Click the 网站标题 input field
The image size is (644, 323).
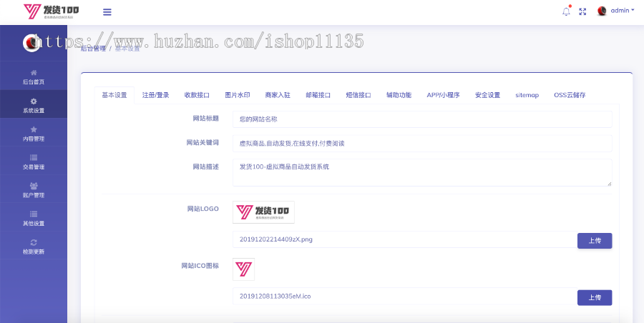click(x=422, y=119)
